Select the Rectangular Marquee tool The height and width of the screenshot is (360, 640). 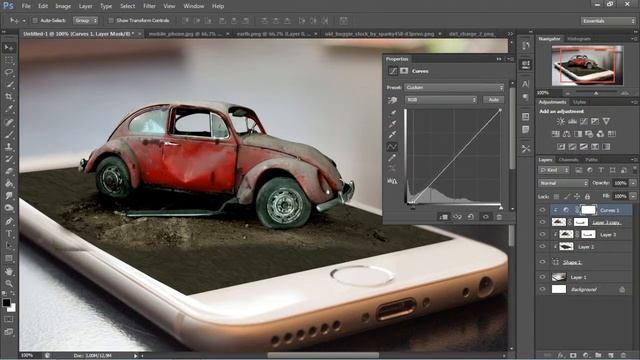tap(9, 60)
